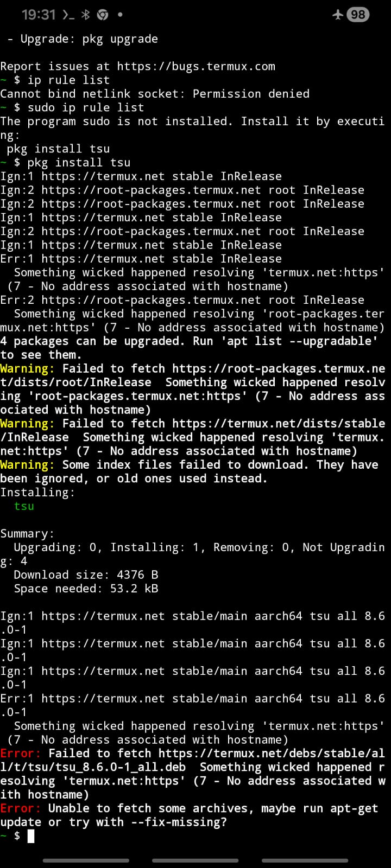Tap the 'sudo ip rule list' command
This screenshot has width=391, height=868.
(86, 107)
